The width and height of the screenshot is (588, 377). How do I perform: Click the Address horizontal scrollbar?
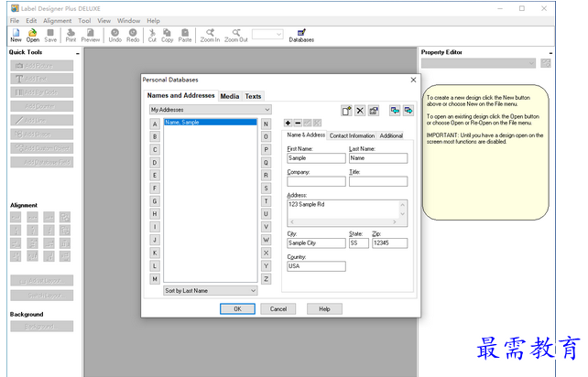click(343, 221)
